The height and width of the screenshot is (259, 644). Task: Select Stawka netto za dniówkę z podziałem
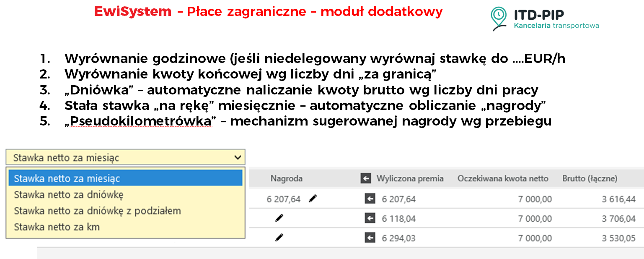point(97,211)
